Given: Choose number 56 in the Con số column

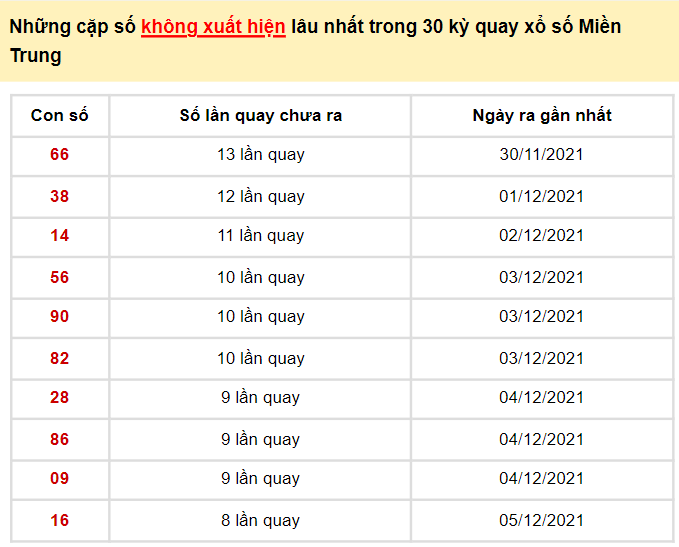Looking at the screenshot, I should click(60, 278).
